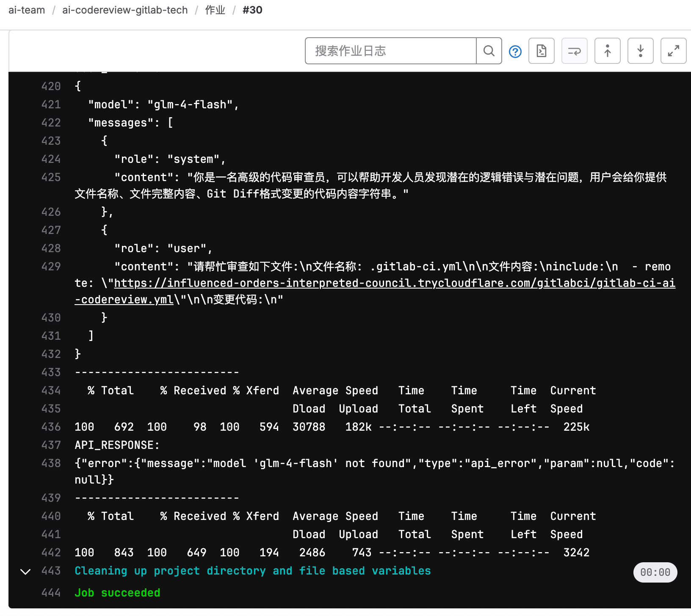Select line number 428
This screenshot has width=691, height=616.
click(x=51, y=248)
